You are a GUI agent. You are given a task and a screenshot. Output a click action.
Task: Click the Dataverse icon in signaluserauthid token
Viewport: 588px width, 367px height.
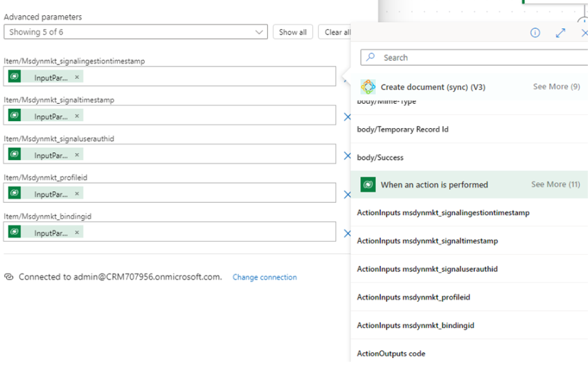click(x=15, y=154)
